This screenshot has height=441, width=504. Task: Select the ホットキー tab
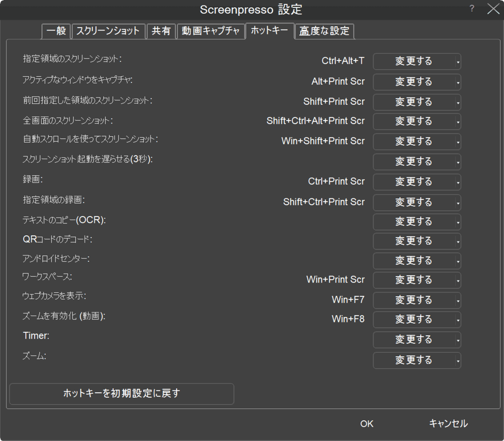pos(270,31)
